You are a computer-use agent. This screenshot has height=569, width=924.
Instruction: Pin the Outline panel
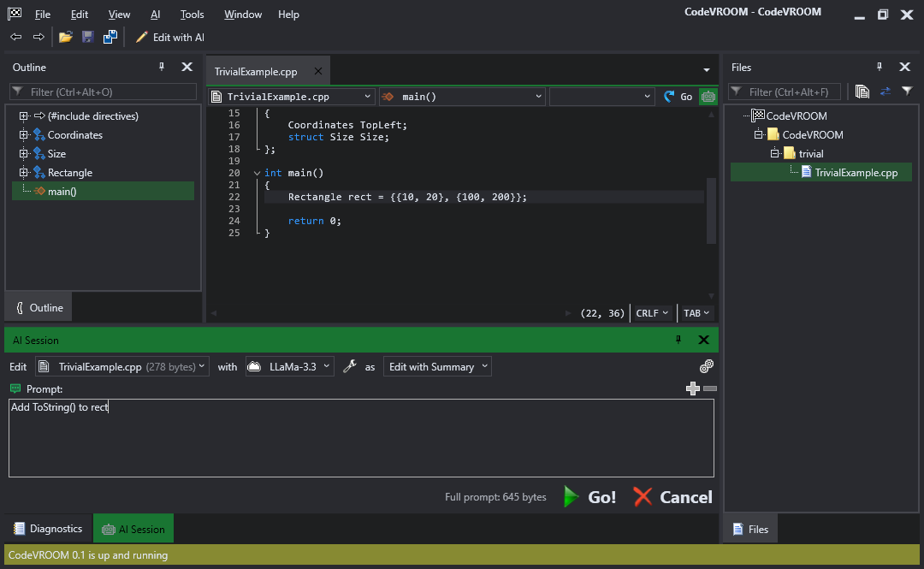[162, 67]
